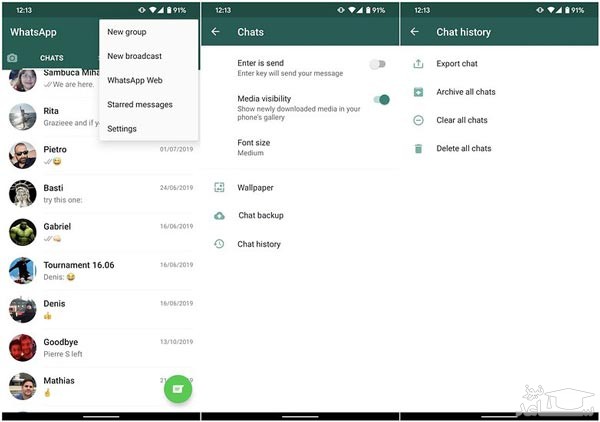Choose WhatsApp Web in the menu

point(135,80)
